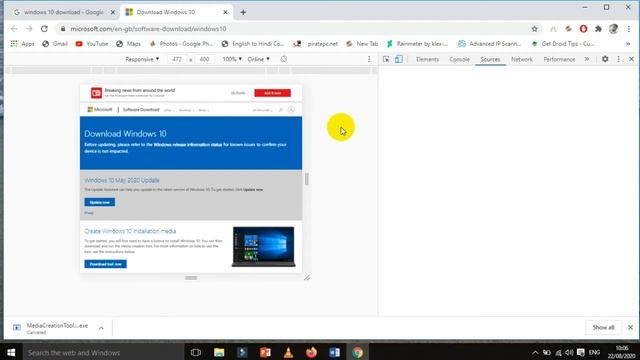The image size is (640, 360).
Task: Click the bottom viewport resize handle
Action: click(x=191, y=278)
